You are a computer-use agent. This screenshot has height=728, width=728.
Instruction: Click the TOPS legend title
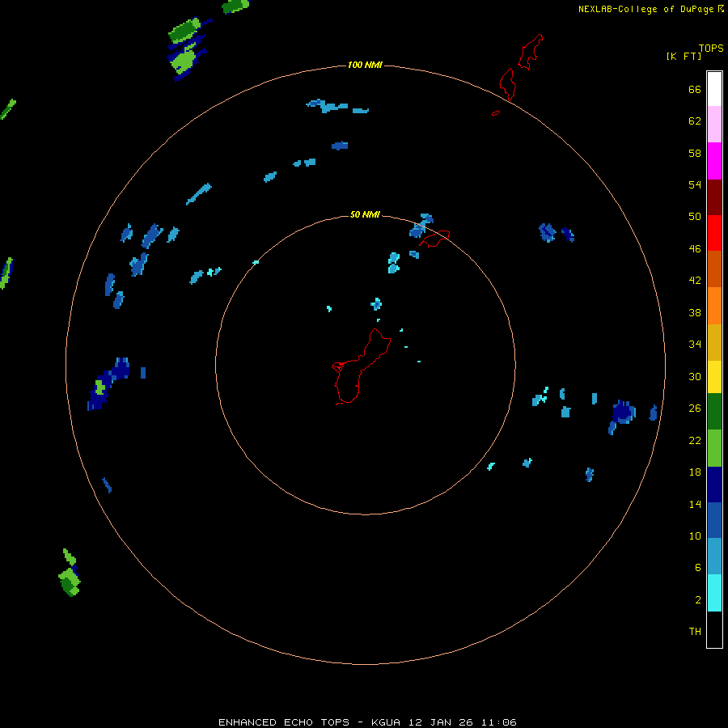pos(711,49)
